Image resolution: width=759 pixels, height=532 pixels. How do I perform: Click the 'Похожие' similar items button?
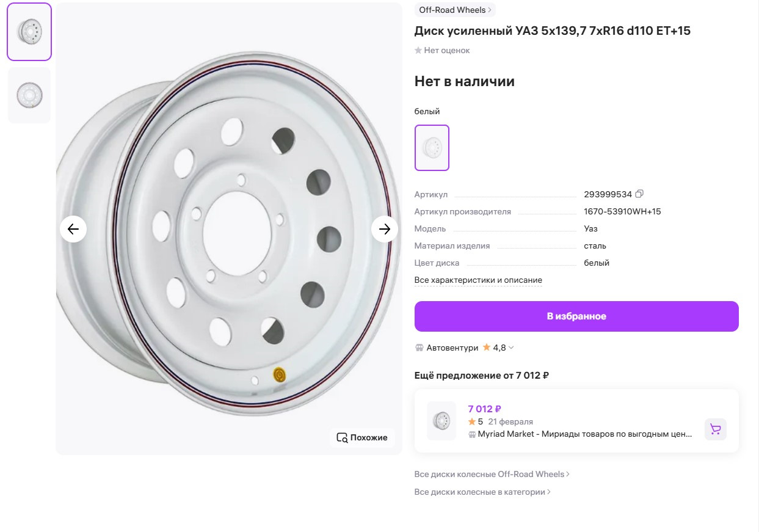pos(363,437)
